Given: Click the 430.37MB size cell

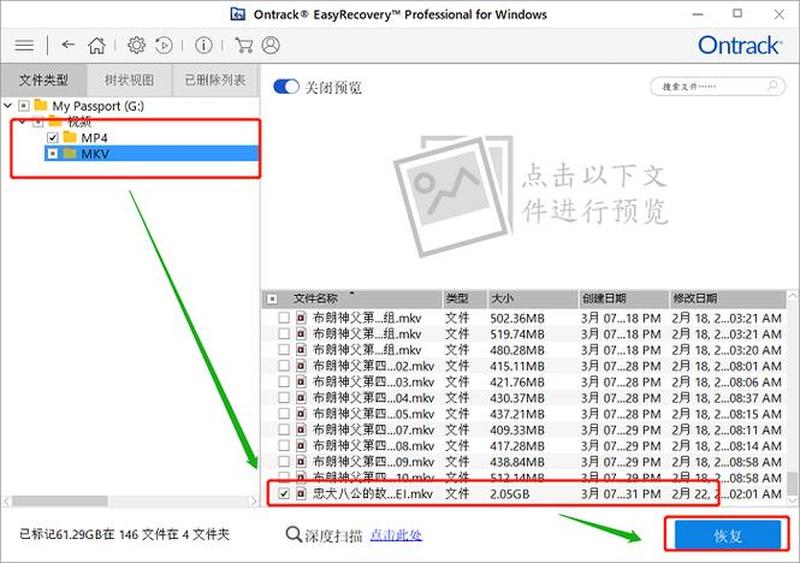Looking at the screenshot, I should [x=517, y=398].
